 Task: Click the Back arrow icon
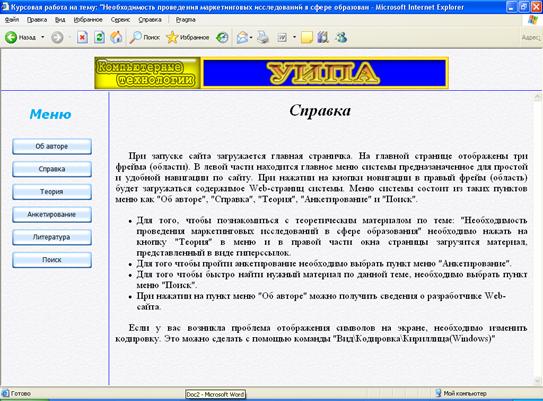[x=11, y=37]
